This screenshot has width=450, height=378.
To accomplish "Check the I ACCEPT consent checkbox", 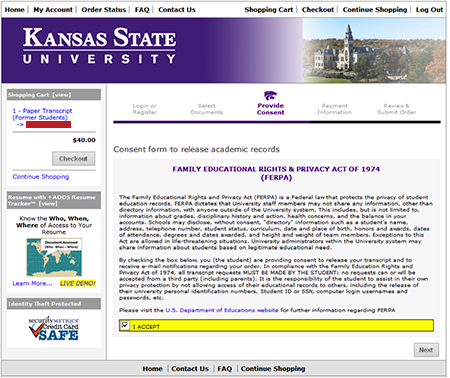I will coord(125,325).
